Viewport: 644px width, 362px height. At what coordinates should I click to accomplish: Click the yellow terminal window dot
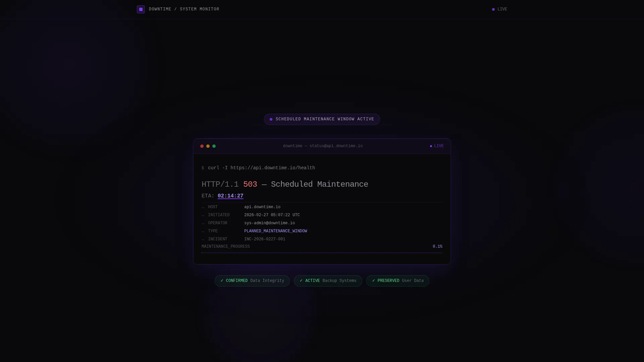208,146
